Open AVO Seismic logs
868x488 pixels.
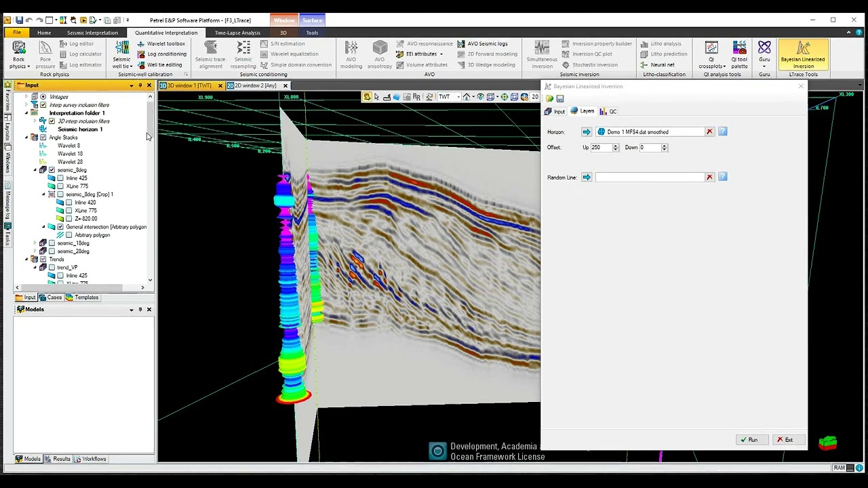(482, 43)
